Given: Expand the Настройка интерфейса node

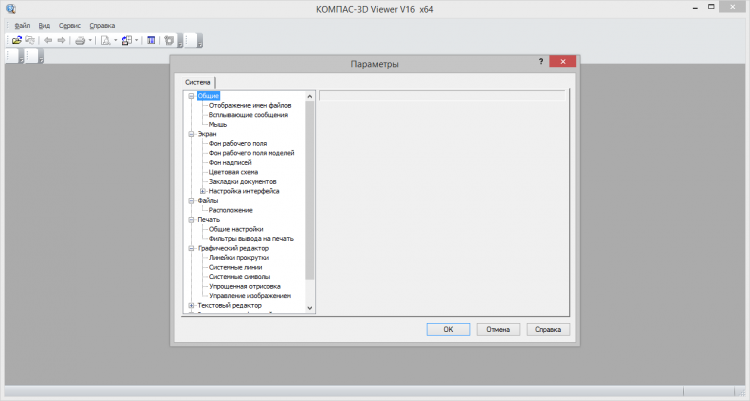Looking at the screenshot, I should tap(202, 191).
